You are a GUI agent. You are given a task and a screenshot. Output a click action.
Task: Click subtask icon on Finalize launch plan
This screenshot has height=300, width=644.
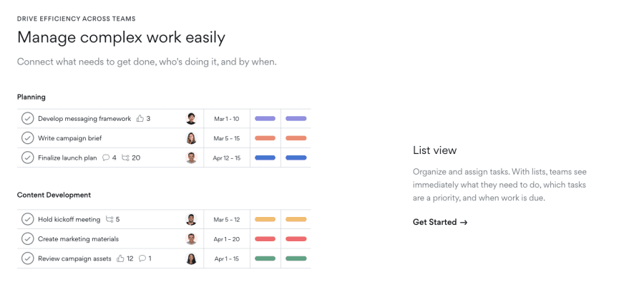(x=126, y=158)
